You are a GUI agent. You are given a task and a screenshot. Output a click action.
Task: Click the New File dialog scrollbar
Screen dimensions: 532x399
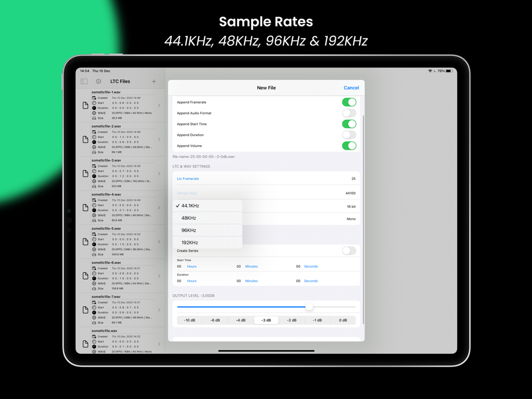[x=363, y=219]
